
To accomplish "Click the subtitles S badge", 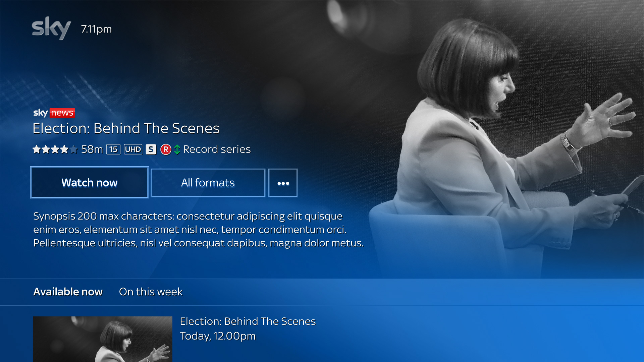I will click(151, 149).
